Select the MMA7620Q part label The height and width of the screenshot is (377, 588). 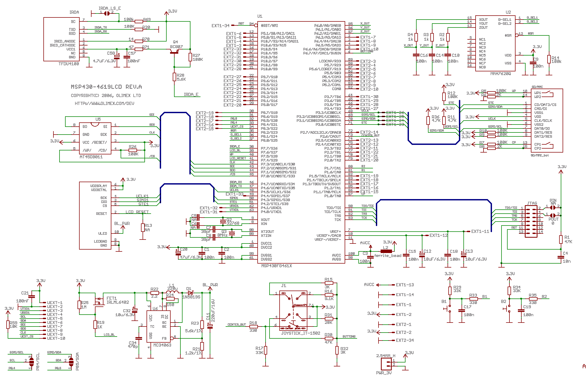[501, 74]
